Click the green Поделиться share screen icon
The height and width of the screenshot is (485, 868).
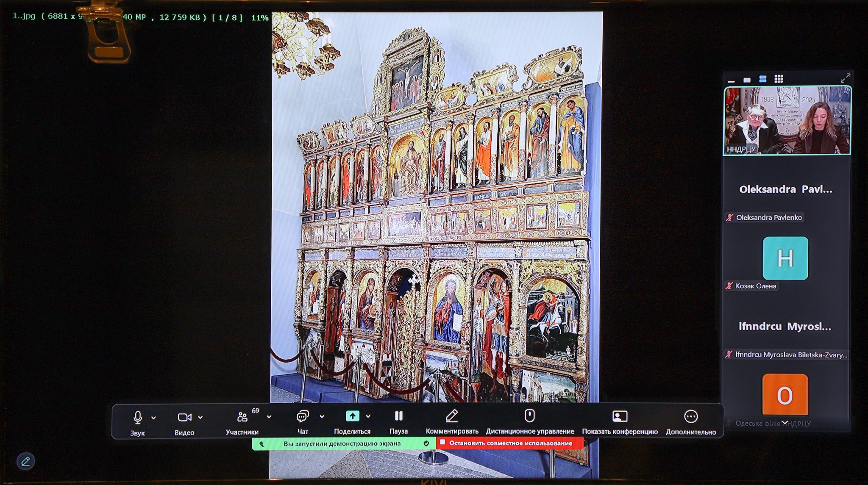353,416
